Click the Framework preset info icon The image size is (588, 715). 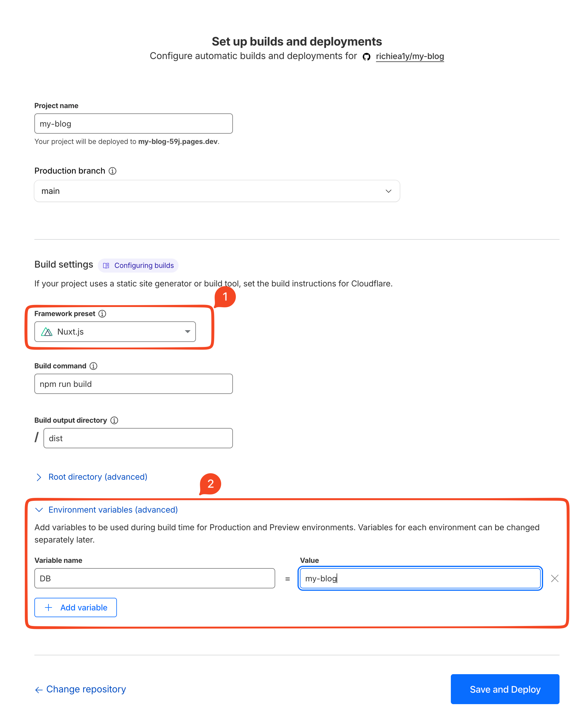(102, 314)
